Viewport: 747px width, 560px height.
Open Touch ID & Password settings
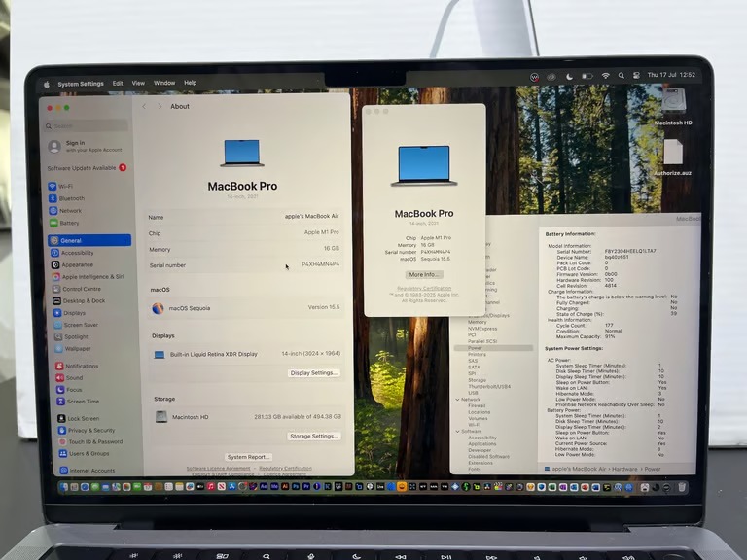pos(90,442)
